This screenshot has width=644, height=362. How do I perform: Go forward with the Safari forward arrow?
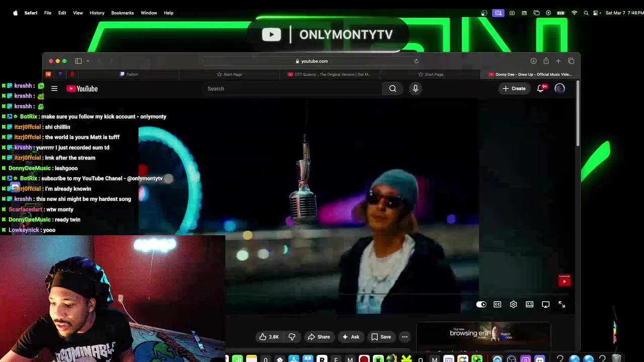point(111,61)
